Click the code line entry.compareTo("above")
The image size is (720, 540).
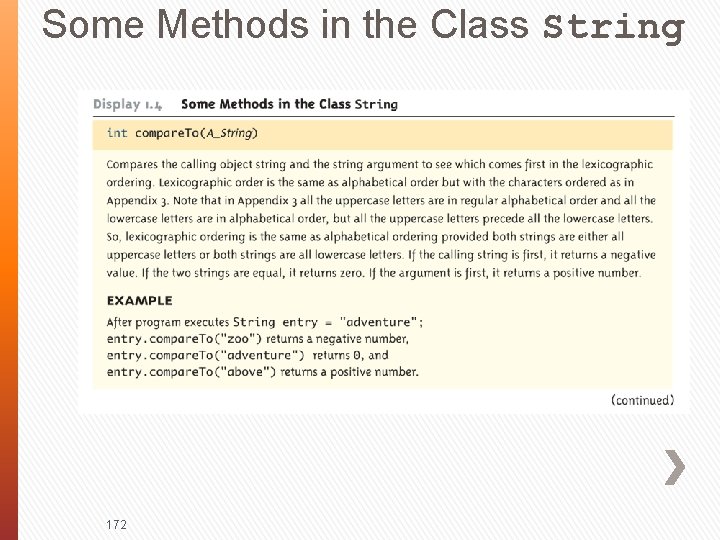tap(191, 372)
